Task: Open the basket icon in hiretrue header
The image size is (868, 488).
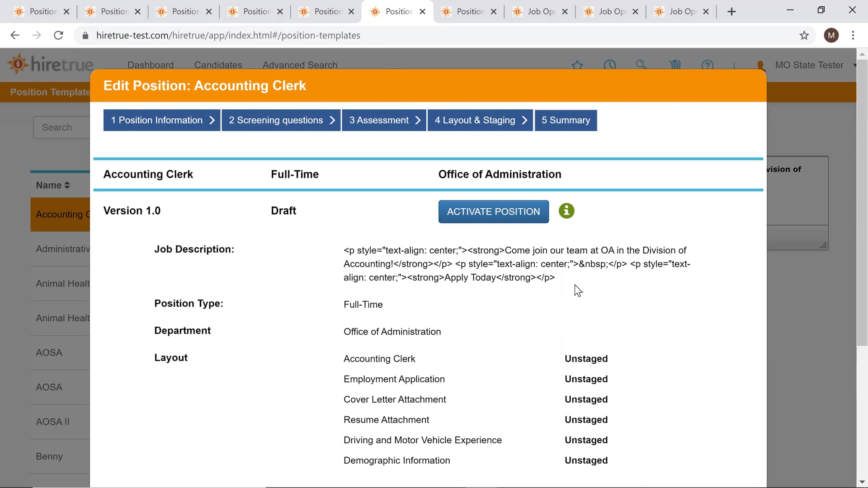Action: coord(675,65)
